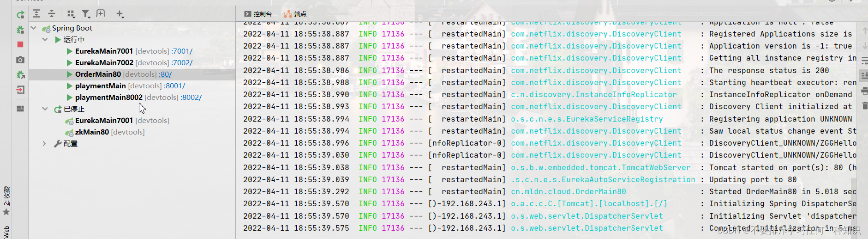Open the Group By options
The height and width of the screenshot is (239, 868).
[71, 14]
